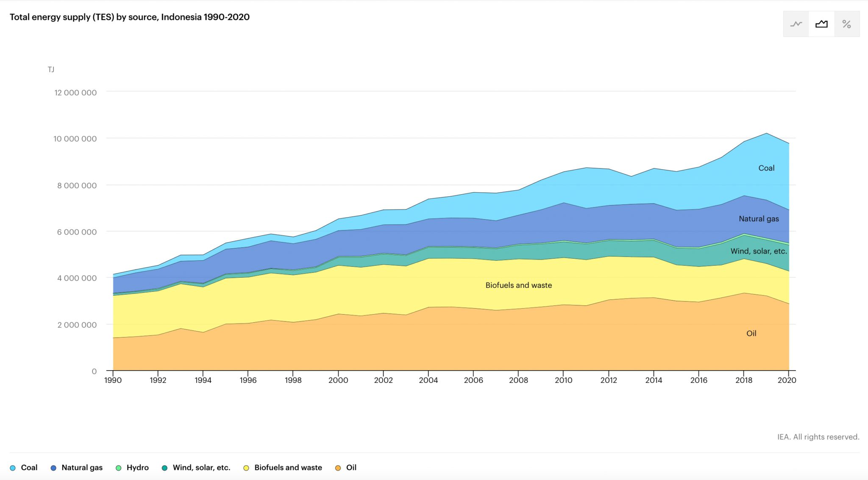
Task: Click the 10 000 000 y-axis label
Action: pos(75,139)
